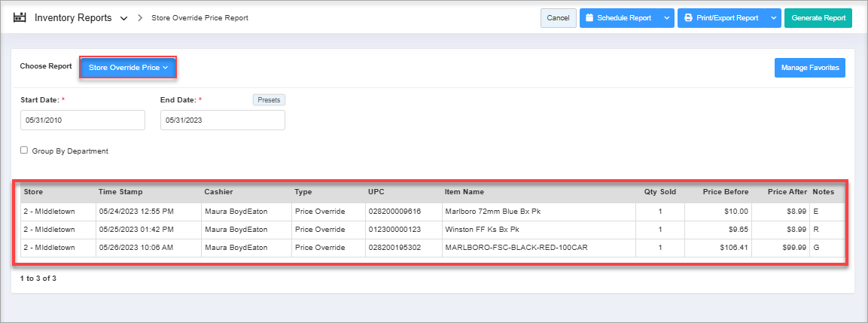The height and width of the screenshot is (323, 868).
Task: Click the Presets button
Action: point(269,99)
